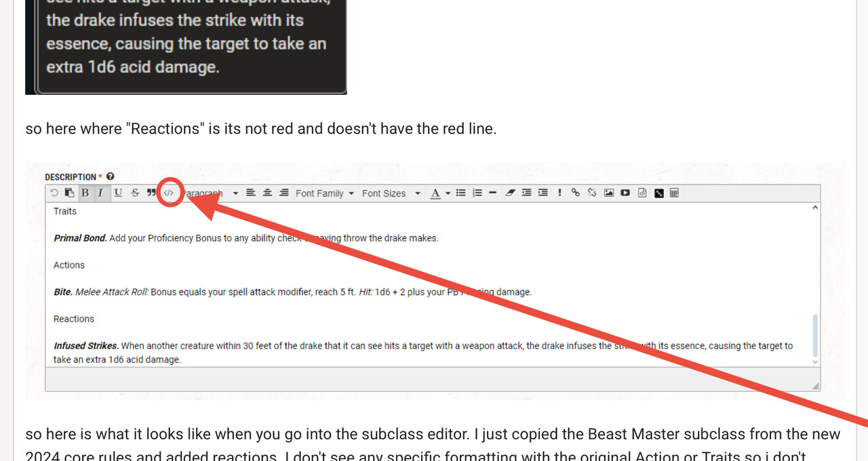Image resolution: width=868 pixels, height=461 pixels.
Task: Click the Insert link icon
Action: coord(576,193)
